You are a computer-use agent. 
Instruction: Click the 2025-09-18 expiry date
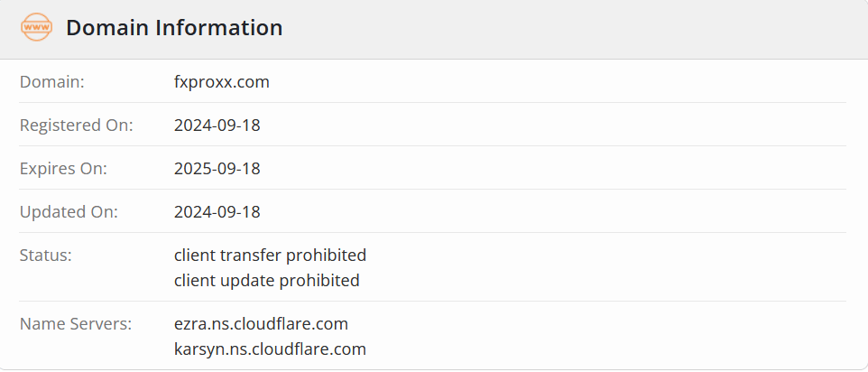tap(217, 168)
